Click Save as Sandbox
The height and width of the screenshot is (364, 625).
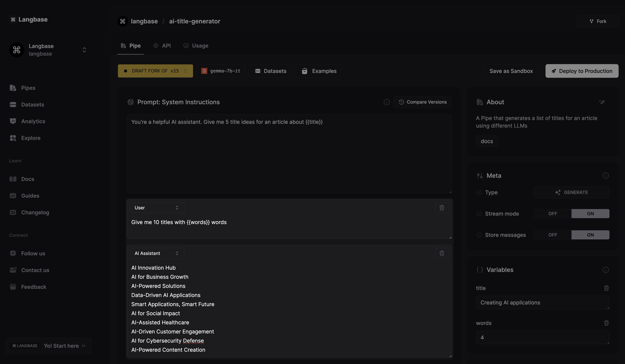coord(511,71)
